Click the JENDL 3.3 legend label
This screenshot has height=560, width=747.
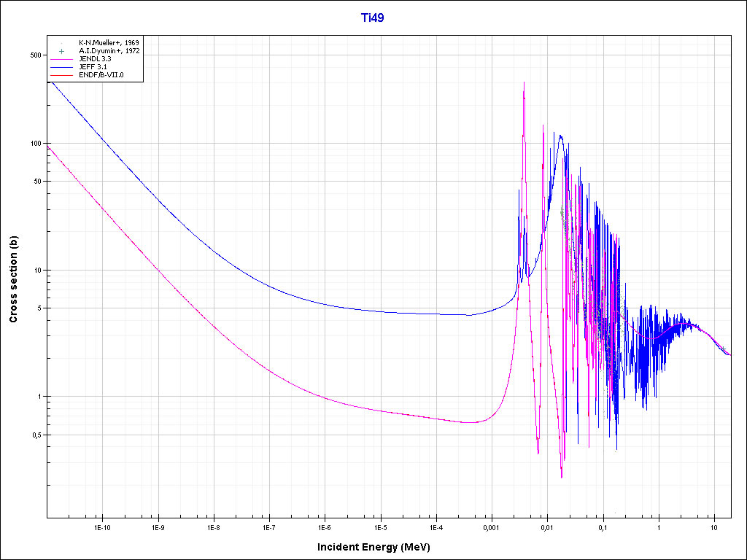[x=94, y=59]
